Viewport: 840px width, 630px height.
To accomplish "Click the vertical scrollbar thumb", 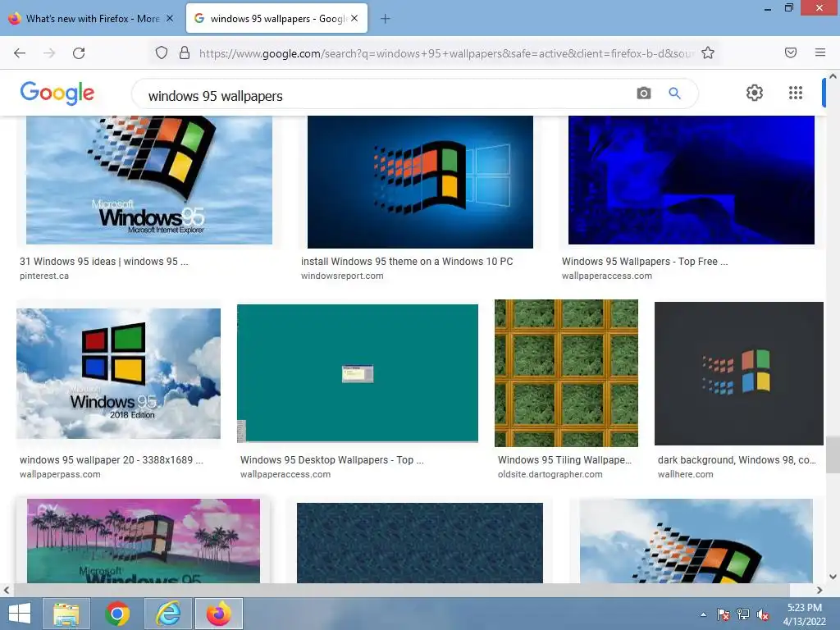I will (x=833, y=454).
